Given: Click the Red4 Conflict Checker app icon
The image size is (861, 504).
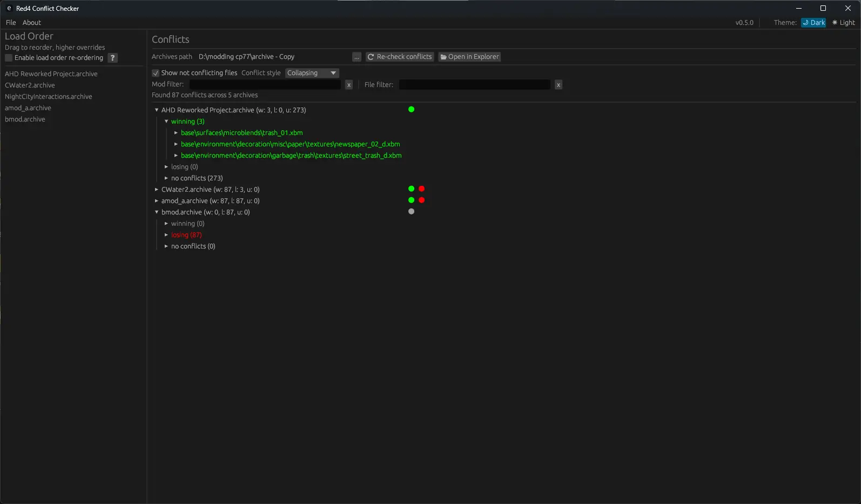Looking at the screenshot, I should click(9, 8).
